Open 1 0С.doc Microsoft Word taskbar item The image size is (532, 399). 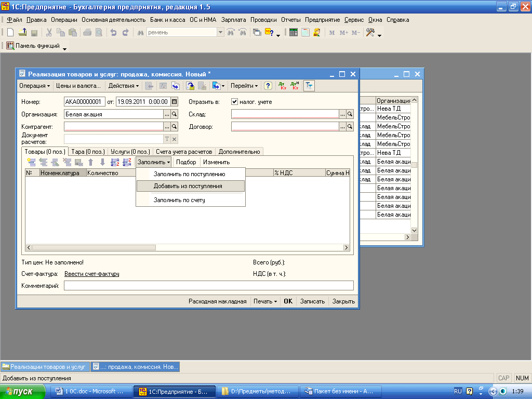coord(91,392)
